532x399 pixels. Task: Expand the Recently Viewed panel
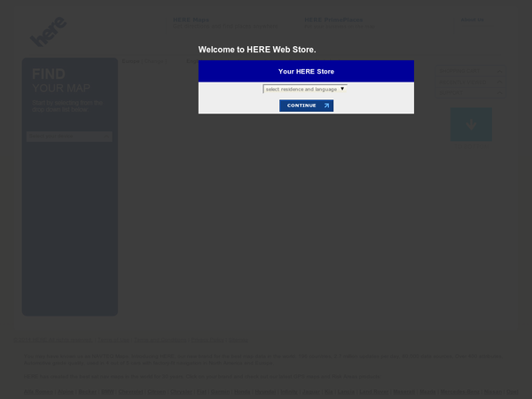471,82
